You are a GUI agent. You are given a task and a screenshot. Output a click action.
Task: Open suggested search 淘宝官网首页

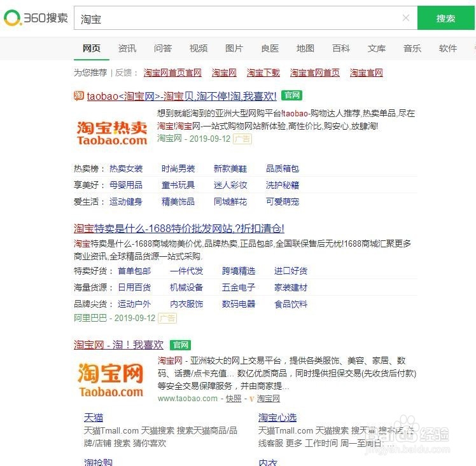315,72
